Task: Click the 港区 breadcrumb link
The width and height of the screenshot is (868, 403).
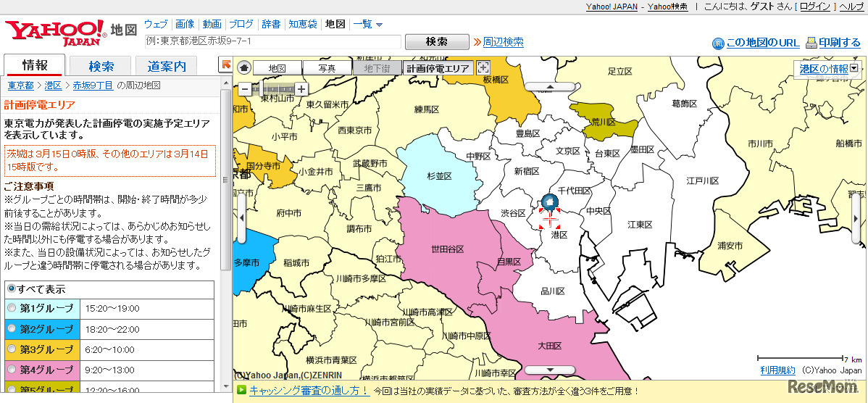Action: pyautogui.click(x=53, y=86)
